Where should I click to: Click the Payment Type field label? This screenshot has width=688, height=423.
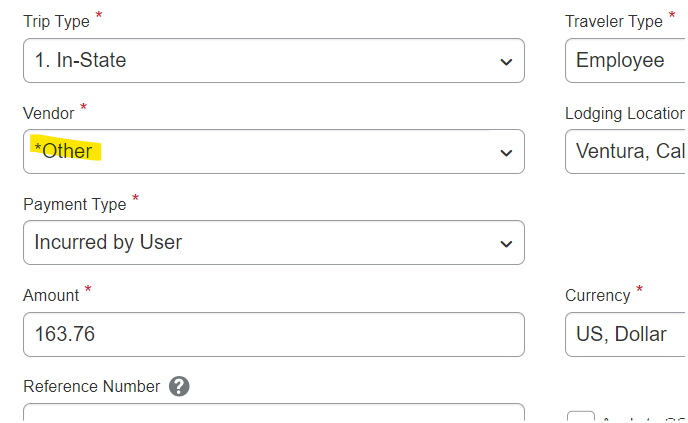pyautogui.click(x=75, y=204)
